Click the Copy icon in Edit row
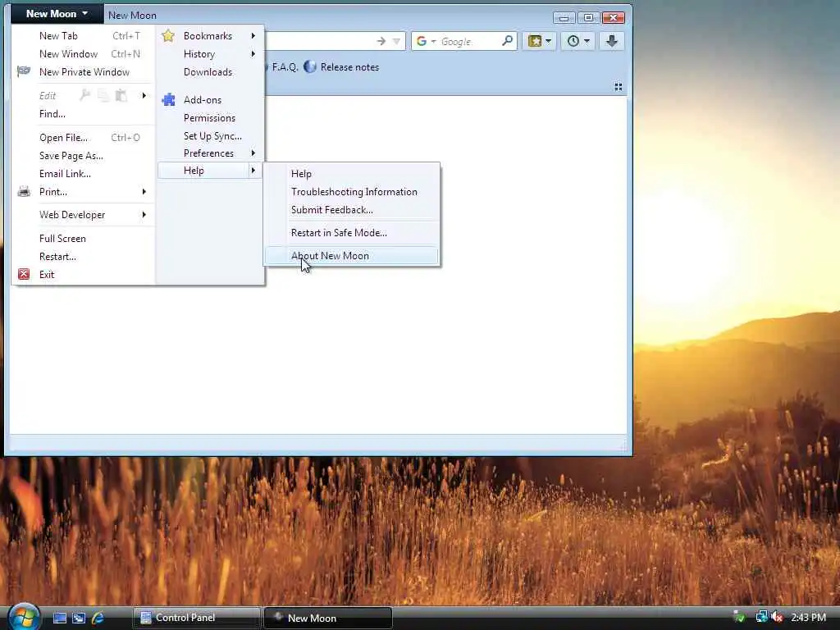Viewport: 840px width, 630px height. tap(103, 96)
